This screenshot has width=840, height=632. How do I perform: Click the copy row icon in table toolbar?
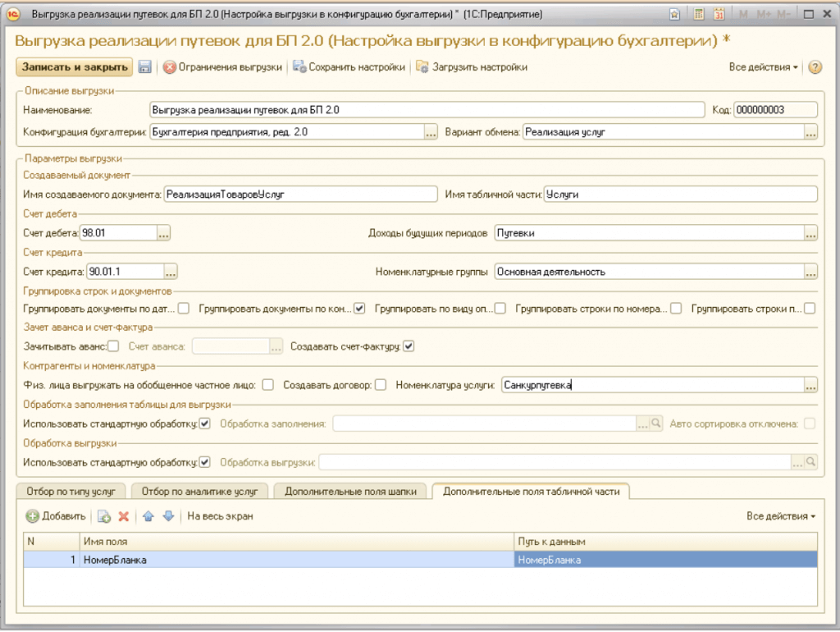coord(104,516)
